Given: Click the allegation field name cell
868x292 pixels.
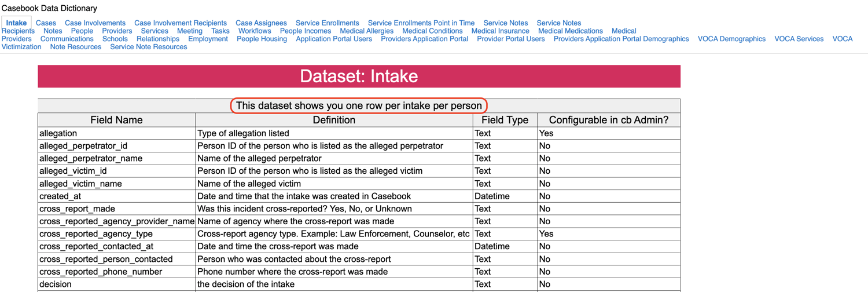Looking at the screenshot, I should (58, 133).
